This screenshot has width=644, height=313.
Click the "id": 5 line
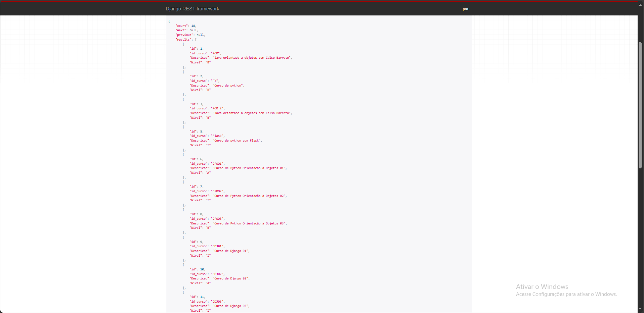pos(197,132)
